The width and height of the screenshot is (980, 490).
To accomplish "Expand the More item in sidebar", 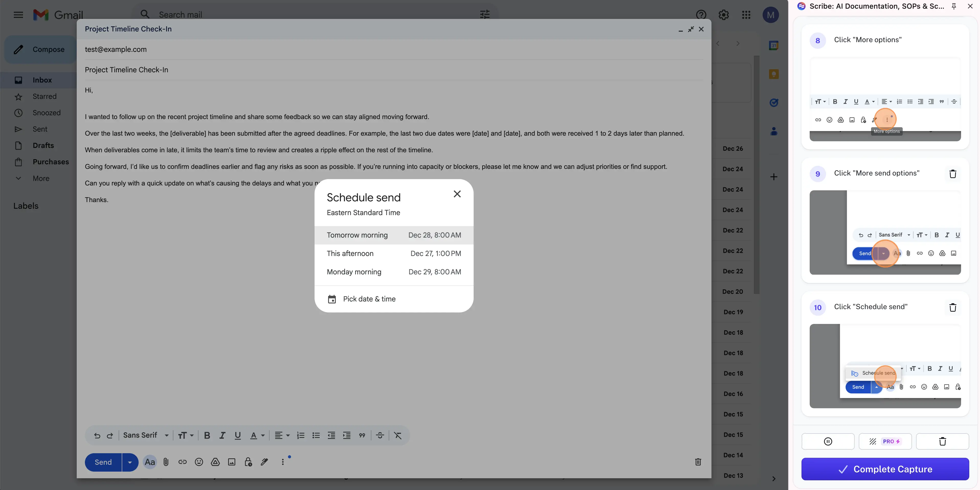I will click(x=41, y=178).
